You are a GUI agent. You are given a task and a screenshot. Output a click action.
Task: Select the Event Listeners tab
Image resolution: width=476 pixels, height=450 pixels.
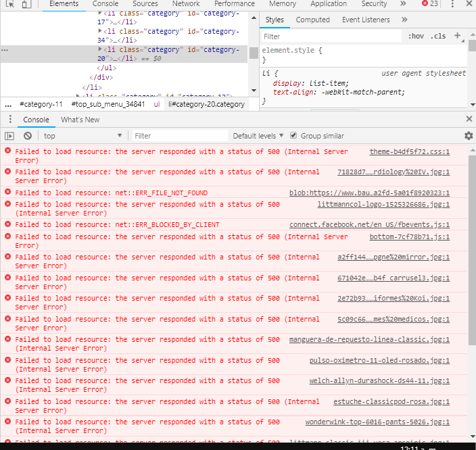click(366, 20)
